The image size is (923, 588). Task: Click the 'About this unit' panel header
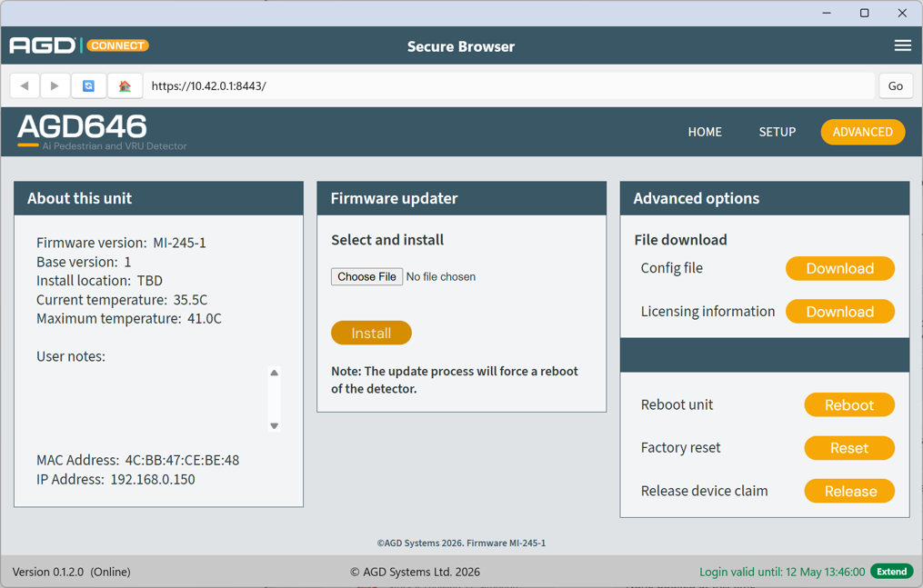(x=158, y=198)
